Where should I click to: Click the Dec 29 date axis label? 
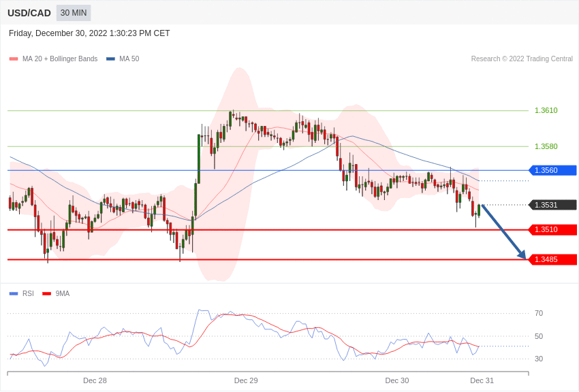[x=246, y=380]
